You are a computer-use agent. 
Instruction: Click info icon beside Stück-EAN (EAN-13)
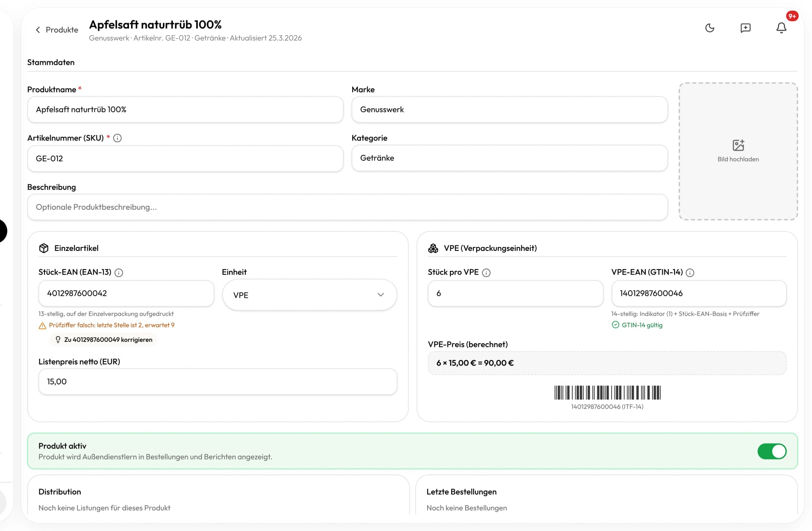coord(119,272)
